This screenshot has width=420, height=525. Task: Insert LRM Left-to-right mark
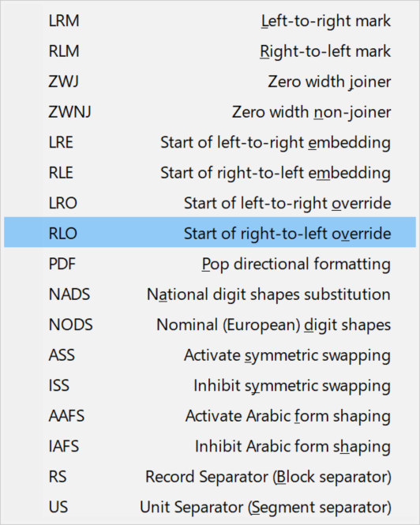click(x=210, y=21)
